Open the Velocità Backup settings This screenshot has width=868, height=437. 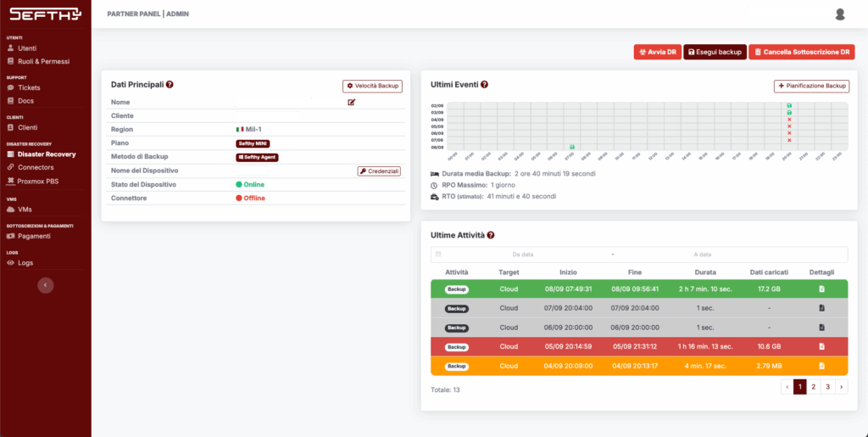(372, 86)
